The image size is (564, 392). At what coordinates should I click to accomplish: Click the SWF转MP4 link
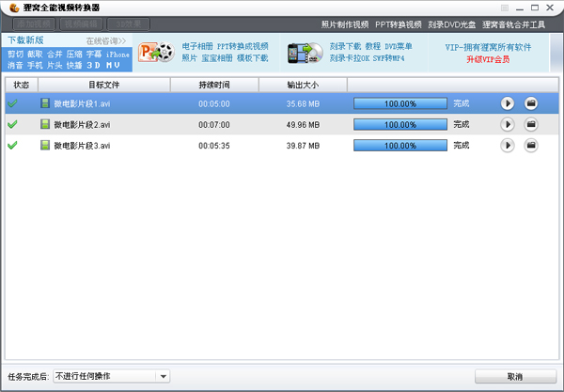point(389,58)
